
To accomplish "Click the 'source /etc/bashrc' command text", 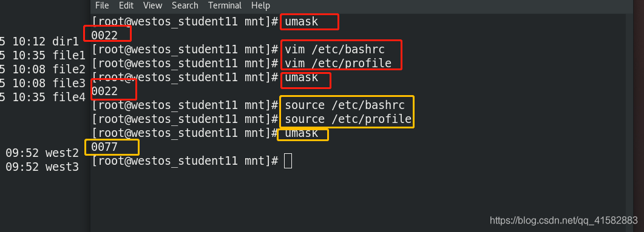I will click(x=345, y=105).
